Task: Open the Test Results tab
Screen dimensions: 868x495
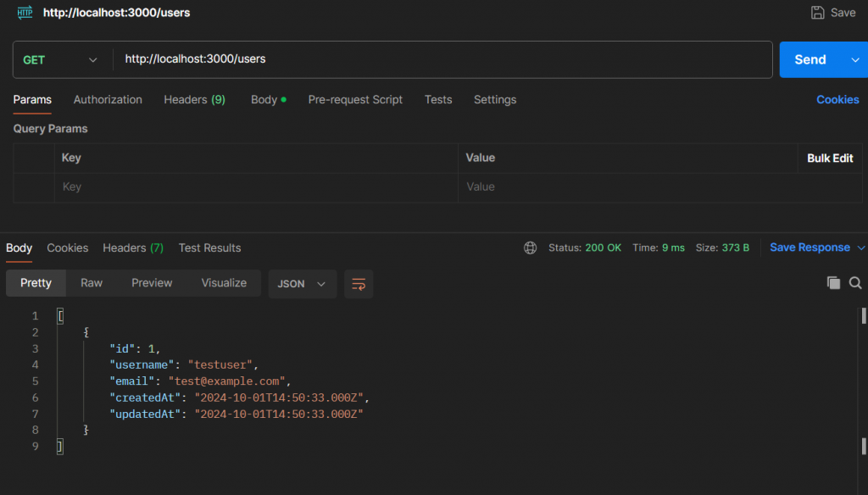Action: pos(209,247)
